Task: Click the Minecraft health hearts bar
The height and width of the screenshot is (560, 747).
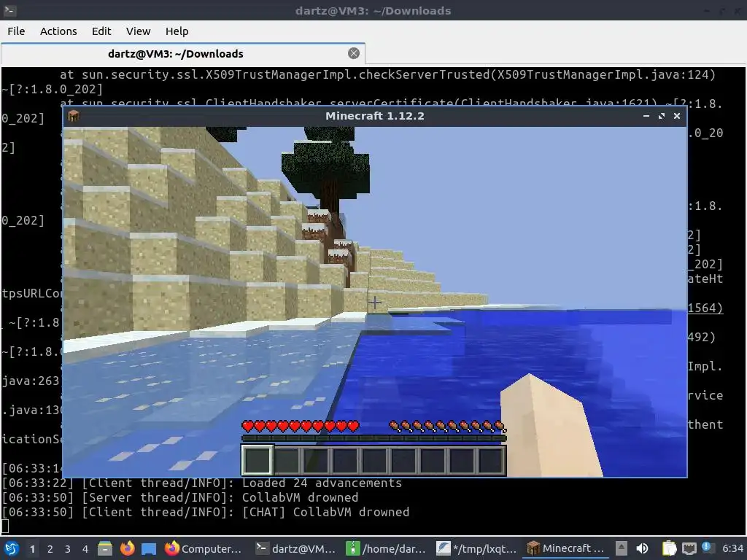Action: click(x=300, y=426)
